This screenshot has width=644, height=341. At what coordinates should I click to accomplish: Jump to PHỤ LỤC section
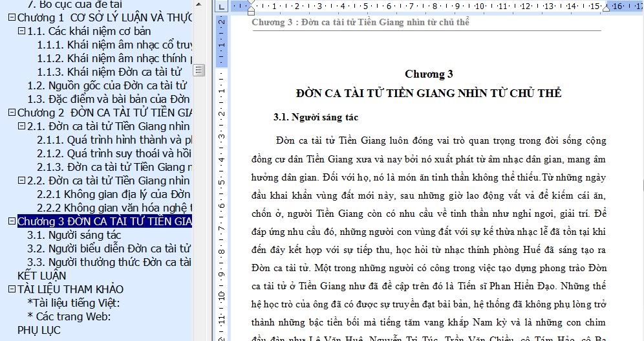point(39,330)
